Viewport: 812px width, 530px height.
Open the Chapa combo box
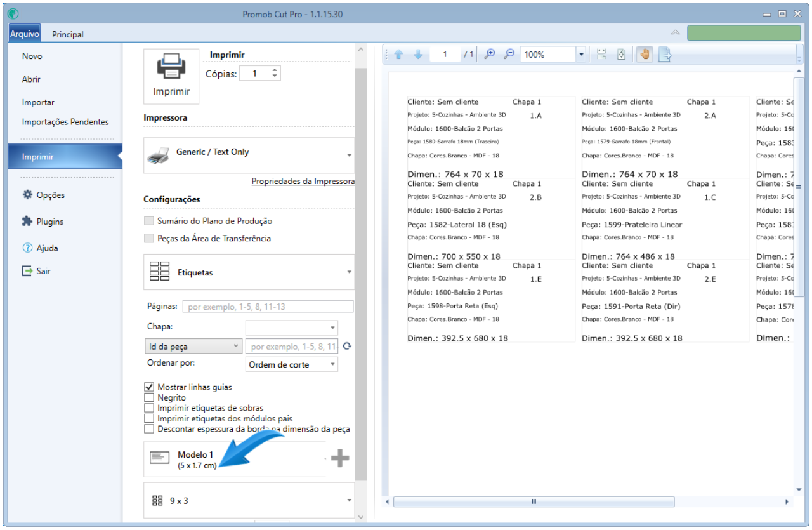(x=291, y=328)
